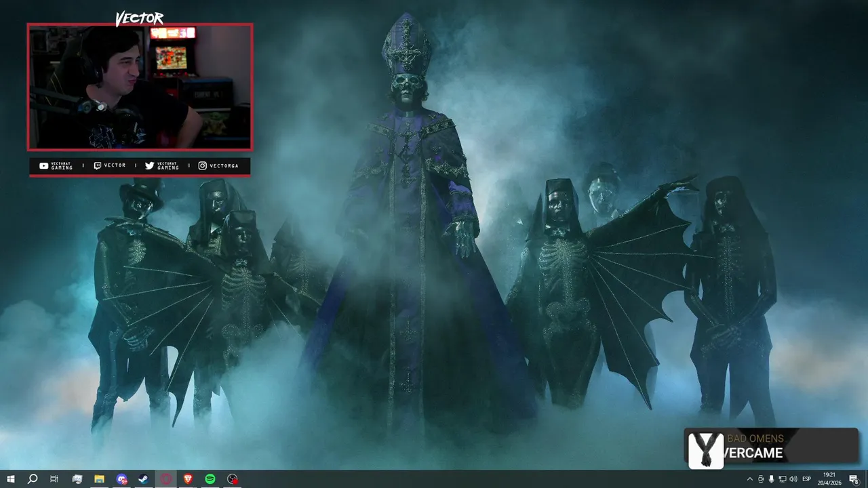This screenshot has height=488, width=868.
Task: Open taskbar Search magnifier
Action: tap(32, 479)
